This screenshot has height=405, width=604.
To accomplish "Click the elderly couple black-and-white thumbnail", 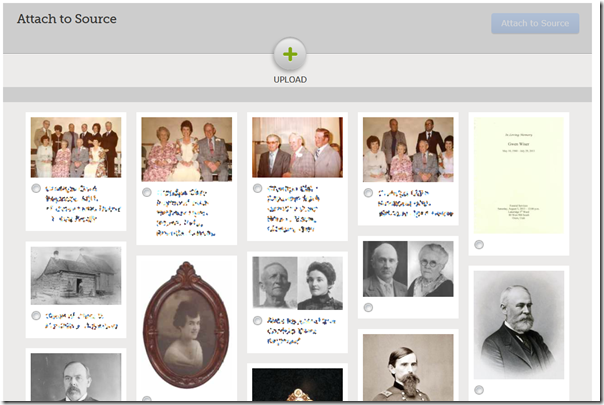I will pyautogui.click(x=407, y=268).
